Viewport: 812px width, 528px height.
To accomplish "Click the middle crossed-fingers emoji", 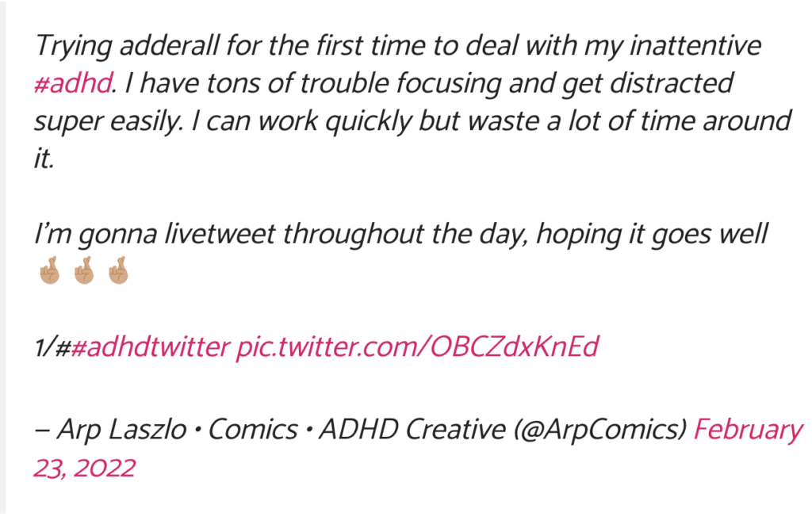I will (84, 270).
